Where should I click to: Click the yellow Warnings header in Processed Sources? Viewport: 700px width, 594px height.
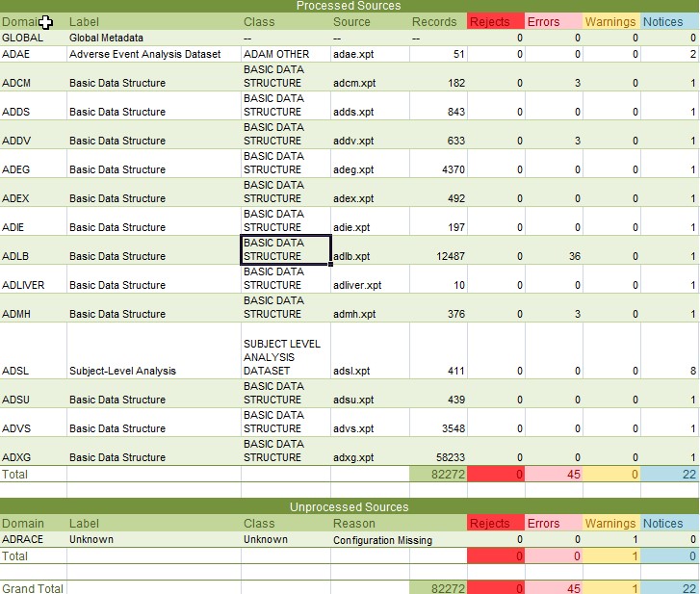[611, 21]
